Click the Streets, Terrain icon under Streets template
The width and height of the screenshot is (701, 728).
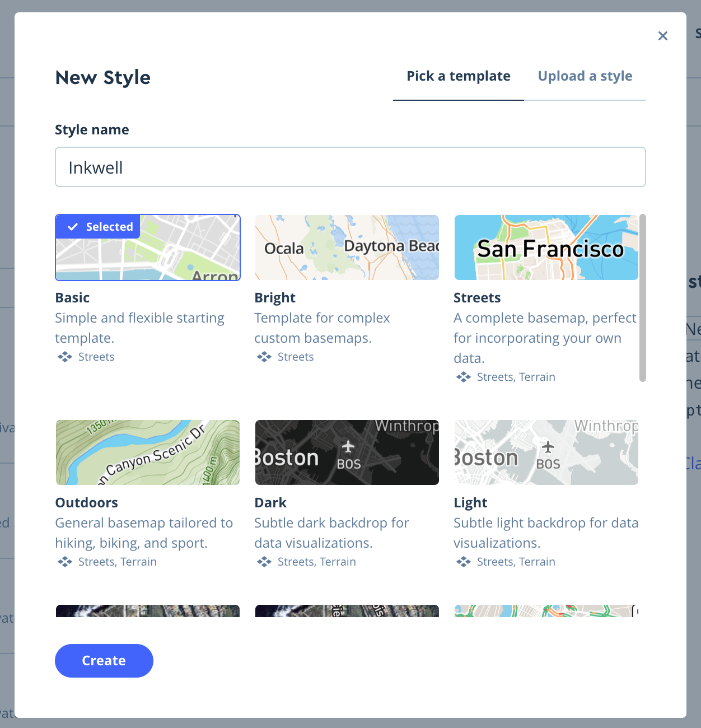463,377
